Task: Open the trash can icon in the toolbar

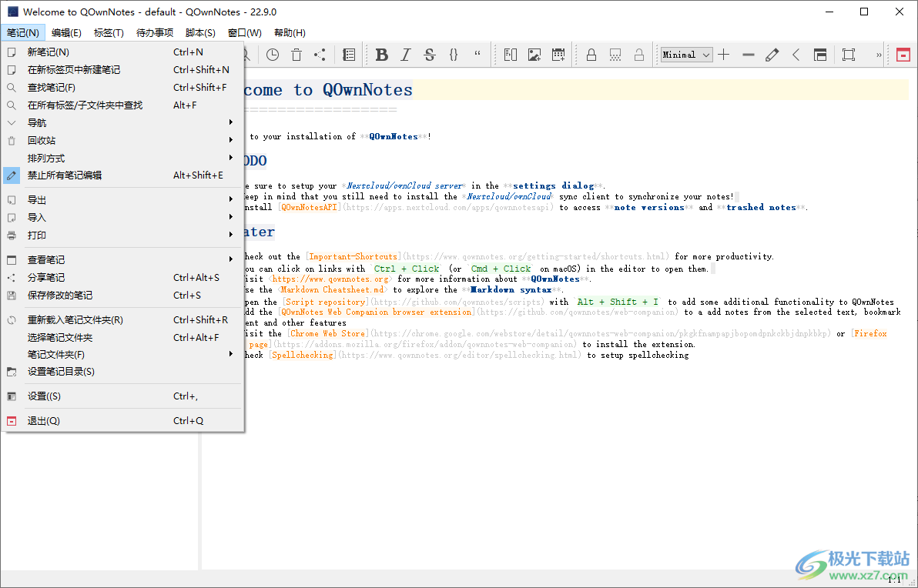Action: 297,55
